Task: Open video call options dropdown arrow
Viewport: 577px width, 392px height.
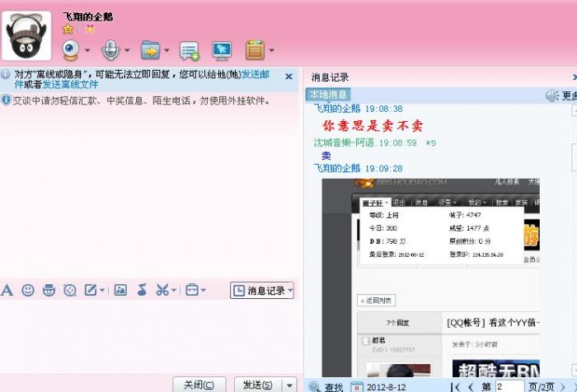Action: click(x=87, y=50)
